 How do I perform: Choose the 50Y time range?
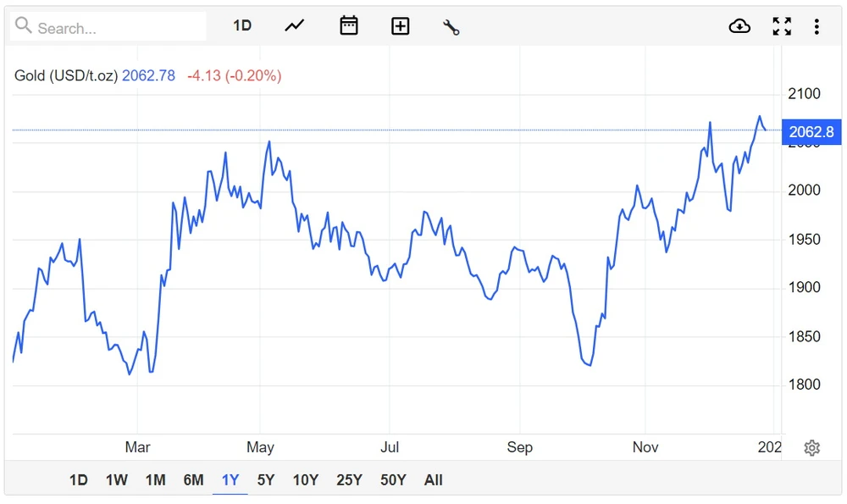tap(393, 480)
